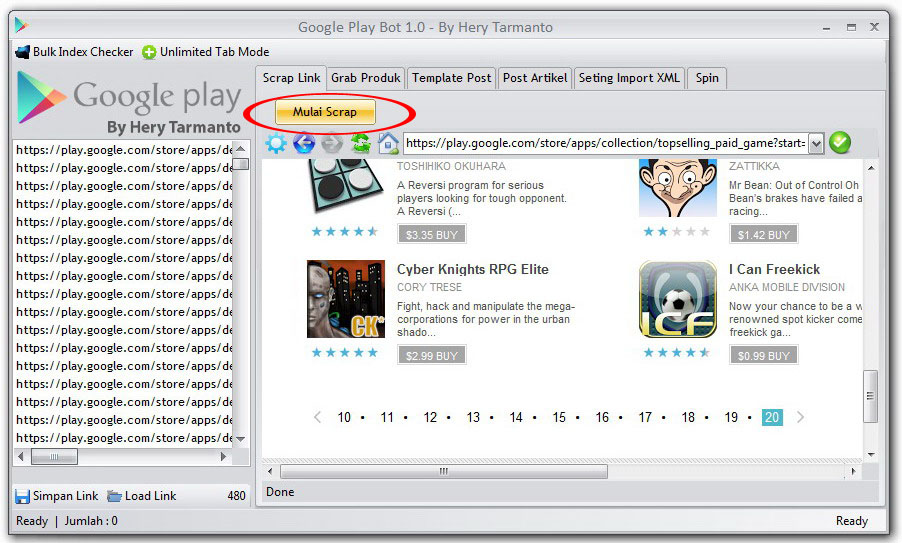Go to page 12

coord(430,418)
